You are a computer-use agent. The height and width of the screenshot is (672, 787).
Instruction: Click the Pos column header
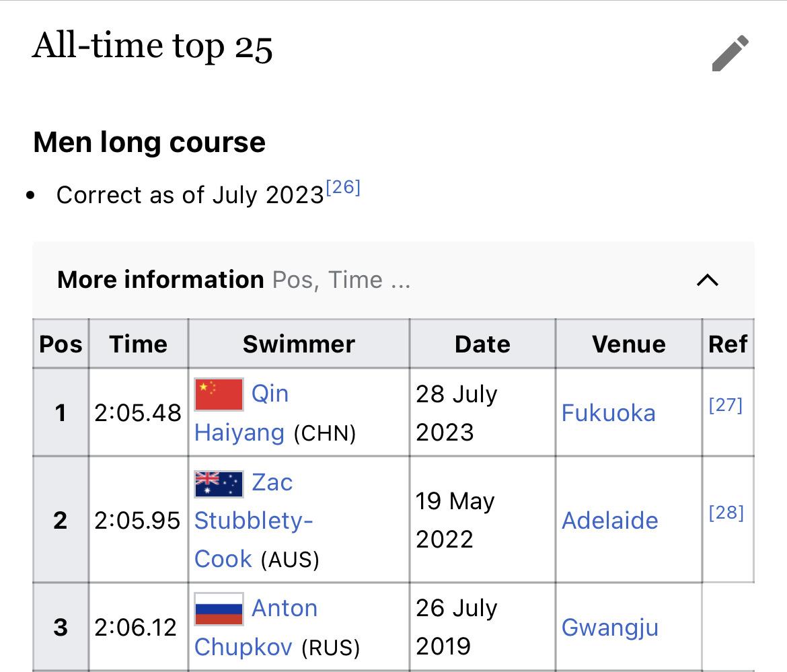(61, 344)
